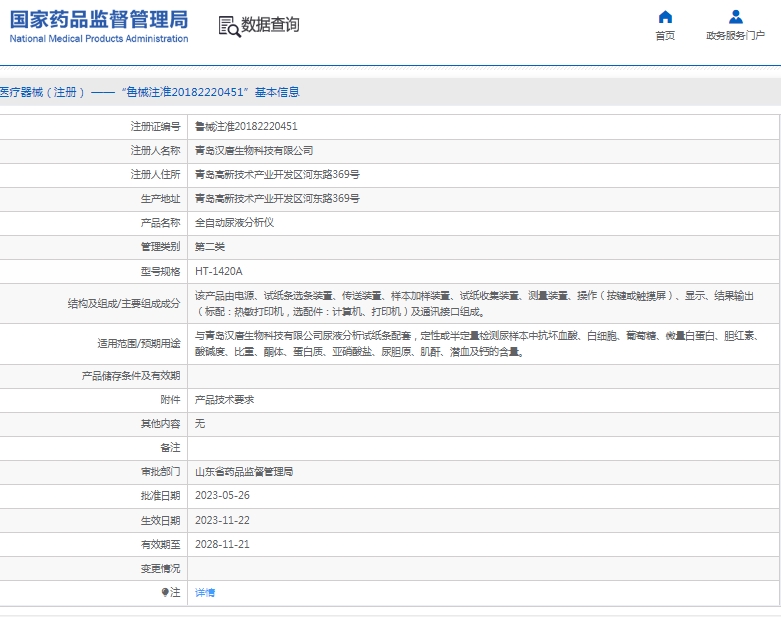The width and height of the screenshot is (781, 617).
Task: Select approval department 山东省药品监督管理局
Action: coord(244,472)
